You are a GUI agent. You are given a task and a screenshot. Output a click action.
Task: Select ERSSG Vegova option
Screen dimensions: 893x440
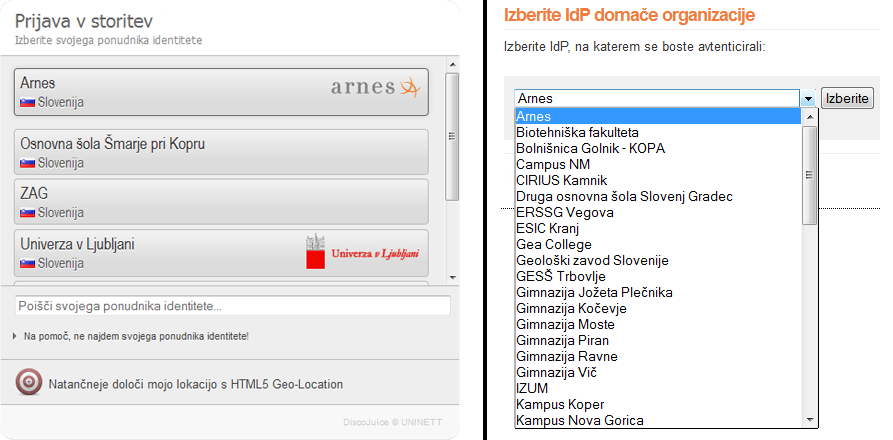pos(658,212)
